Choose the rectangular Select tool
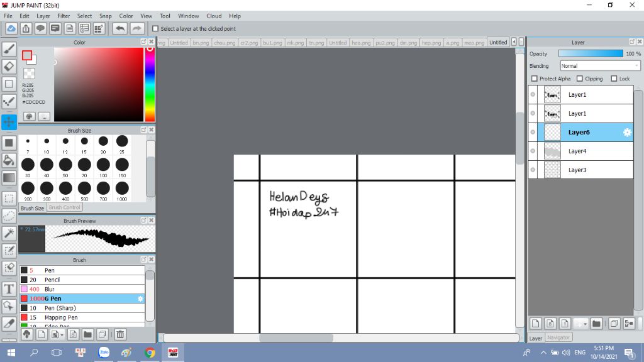 (x=9, y=199)
